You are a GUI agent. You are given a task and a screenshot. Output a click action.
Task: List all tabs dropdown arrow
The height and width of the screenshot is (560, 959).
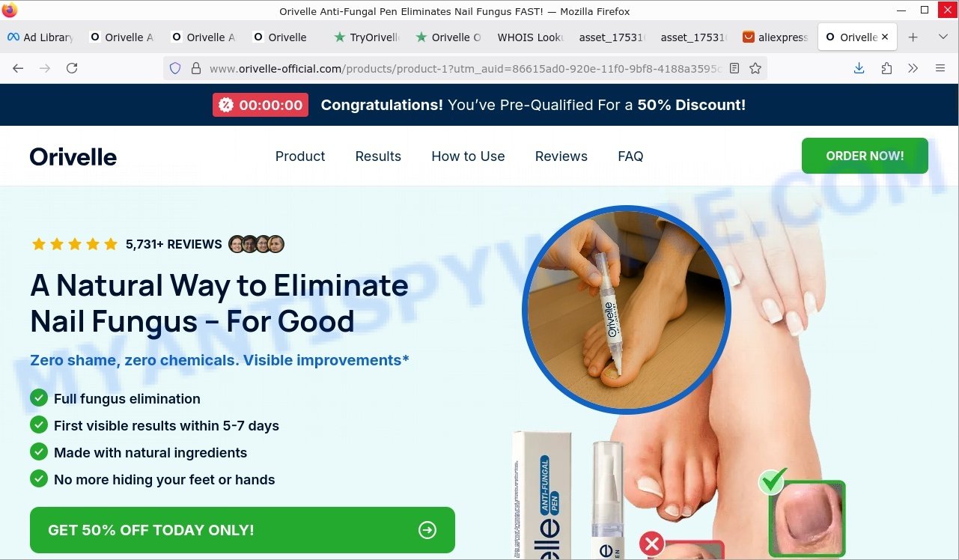tap(943, 37)
